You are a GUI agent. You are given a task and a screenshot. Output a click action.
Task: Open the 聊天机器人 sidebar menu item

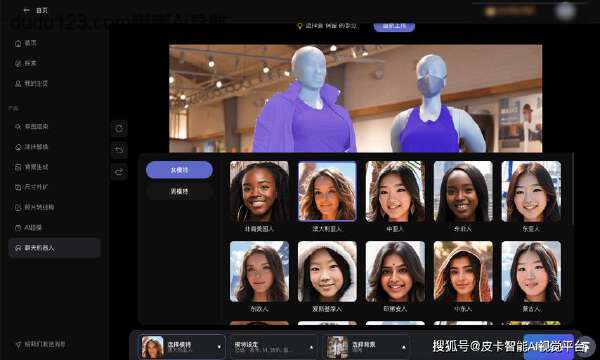click(x=54, y=248)
